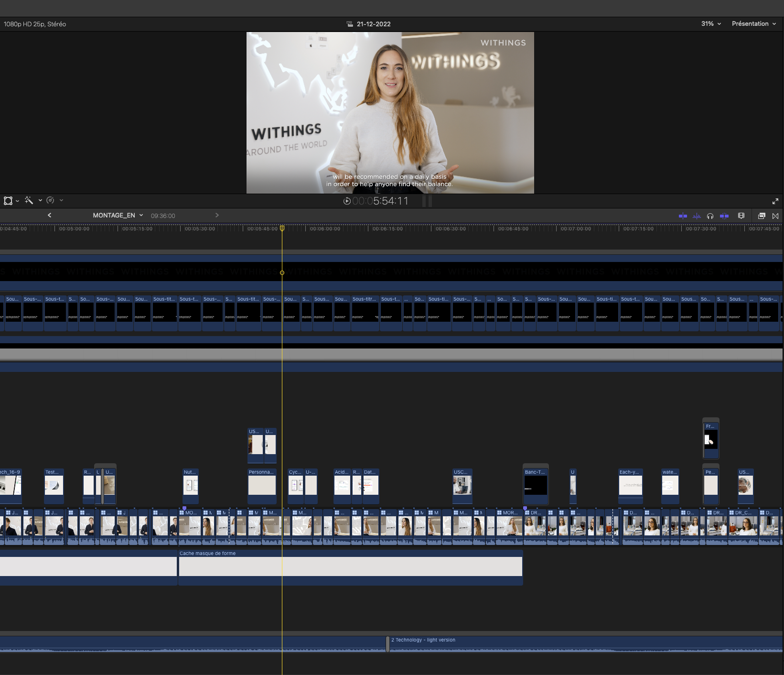Screen dimensions: 784x675
Task: Open the Effects browser icon
Action: click(x=762, y=216)
